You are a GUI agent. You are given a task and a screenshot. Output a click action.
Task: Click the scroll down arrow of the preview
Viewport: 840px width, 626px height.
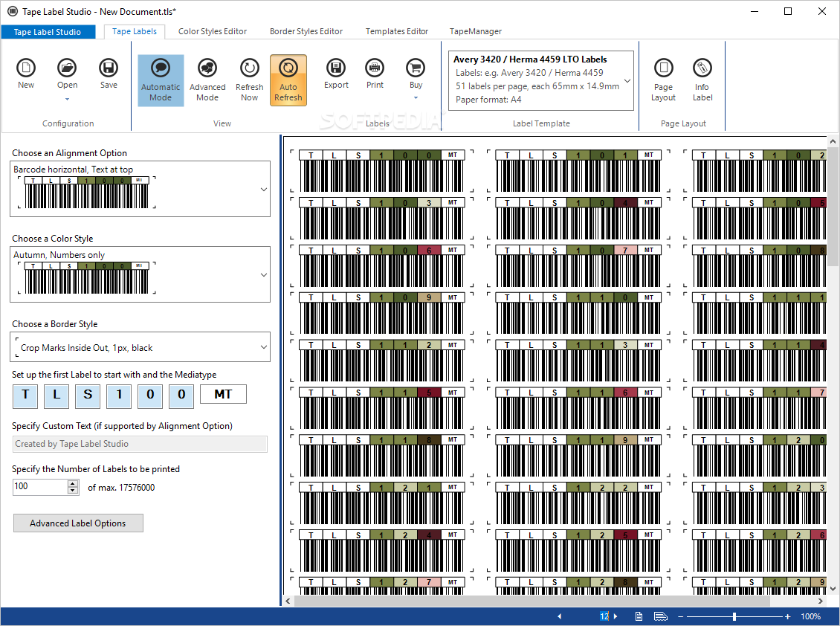pyautogui.click(x=833, y=589)
